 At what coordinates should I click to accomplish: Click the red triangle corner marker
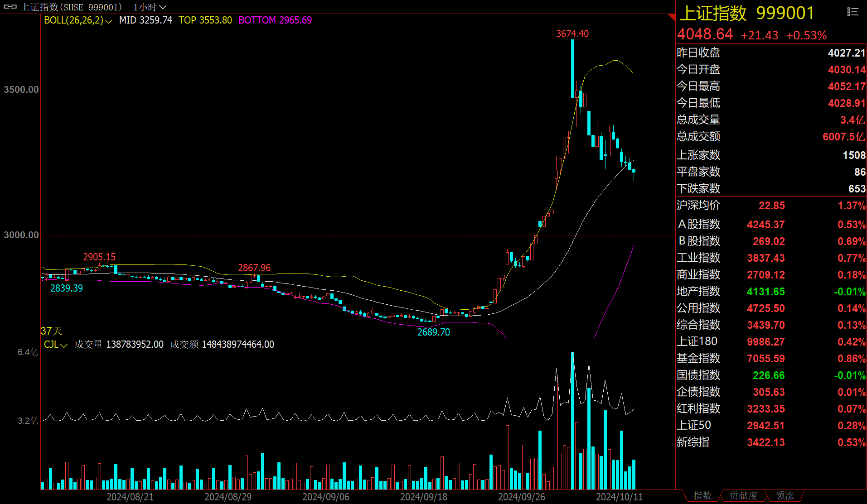pos(672,17)
